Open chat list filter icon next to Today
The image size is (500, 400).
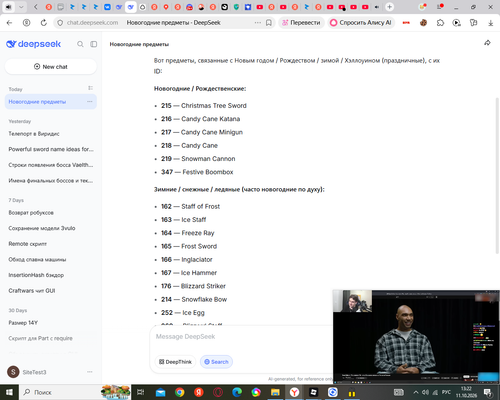(90, 88)
